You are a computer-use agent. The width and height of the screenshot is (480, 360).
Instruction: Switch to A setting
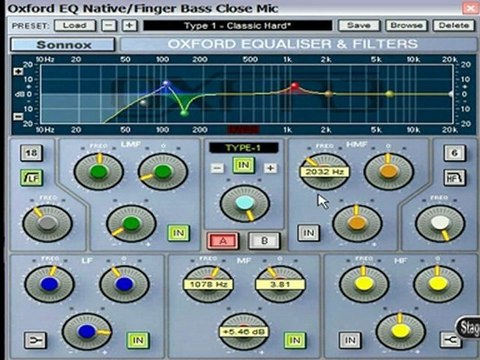pyautogui.click(x=223, y=241)
